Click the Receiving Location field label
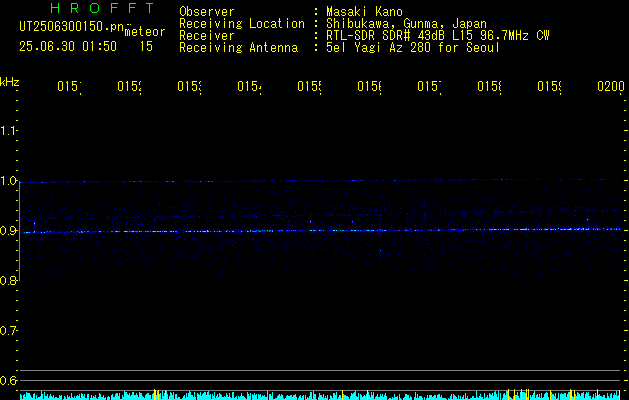This screenshot has height=400, width=629. [242, 24]
